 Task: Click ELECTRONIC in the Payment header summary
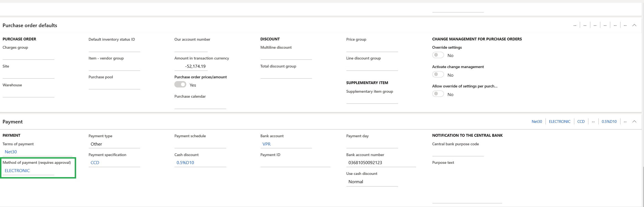pos(560,121)
